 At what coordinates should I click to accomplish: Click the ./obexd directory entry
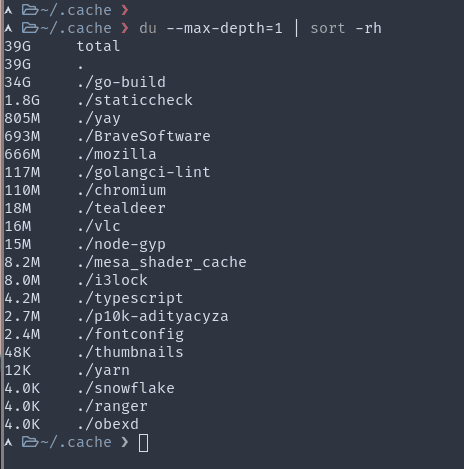(108, 424)
